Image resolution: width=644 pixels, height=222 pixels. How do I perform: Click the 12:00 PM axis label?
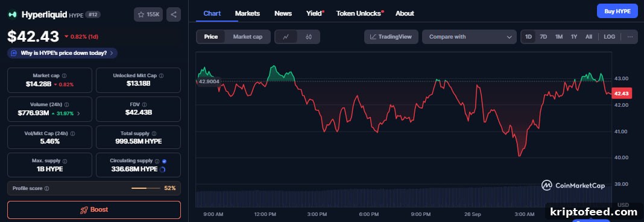[x=265, y=214]
